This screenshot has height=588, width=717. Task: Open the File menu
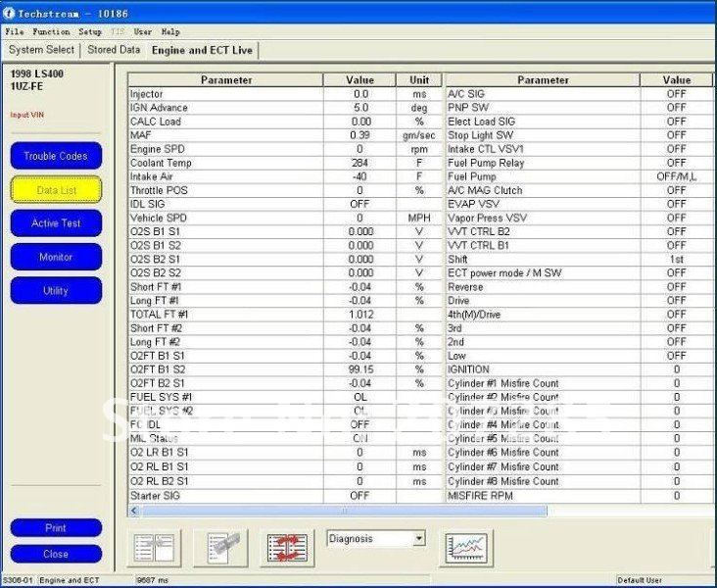(x=14, y=31)
